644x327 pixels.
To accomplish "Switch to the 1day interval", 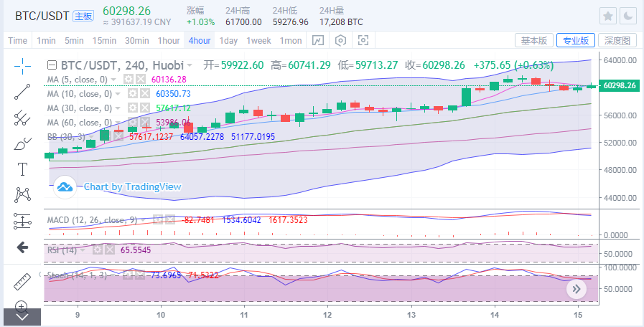I will 228,41.
